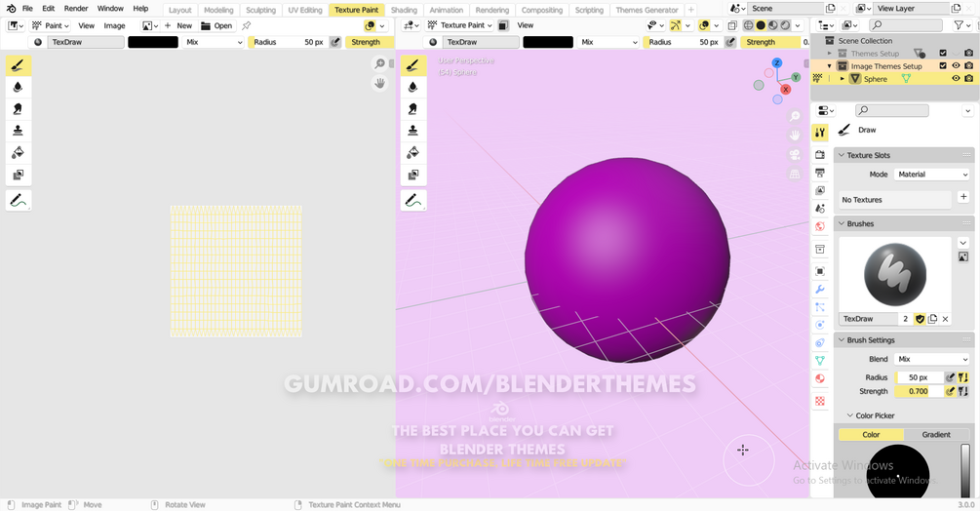The image size is (980, 511).
Task: Open the Active Tool properties tab
Action: [x=820, y=132]
